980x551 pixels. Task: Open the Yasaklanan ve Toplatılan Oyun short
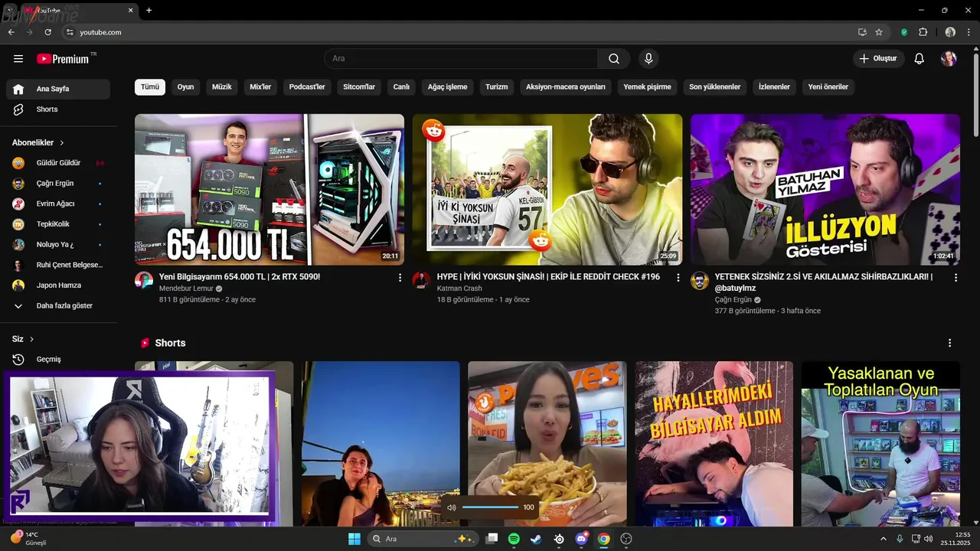[880, 444]
